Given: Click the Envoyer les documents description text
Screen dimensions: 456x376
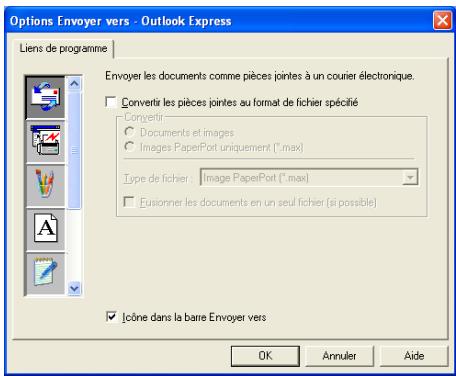Looking at the screenshot, I should (260, 76).
